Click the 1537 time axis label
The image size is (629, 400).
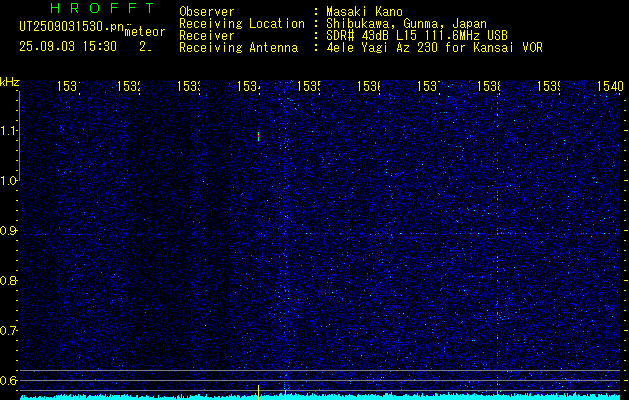(428, 86)
